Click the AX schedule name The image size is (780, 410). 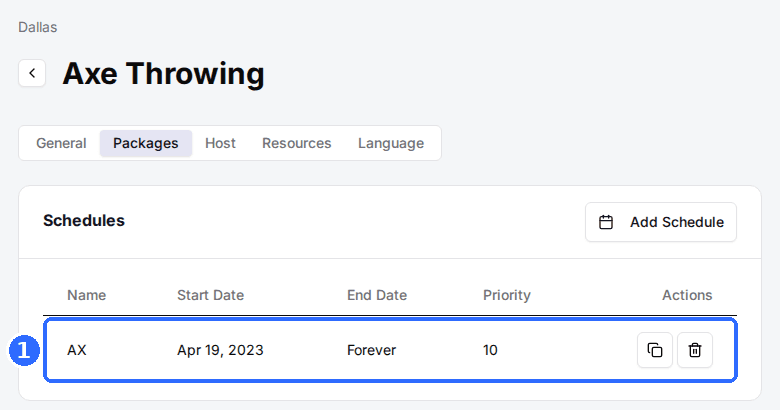pos(77,350)
